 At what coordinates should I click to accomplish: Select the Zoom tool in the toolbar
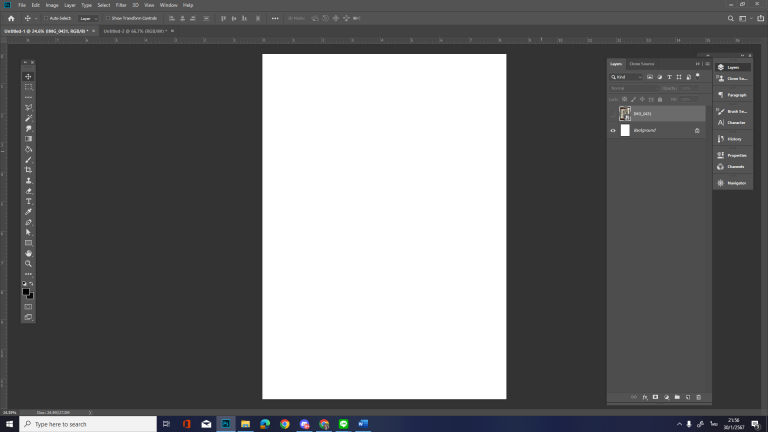(28, 264)
